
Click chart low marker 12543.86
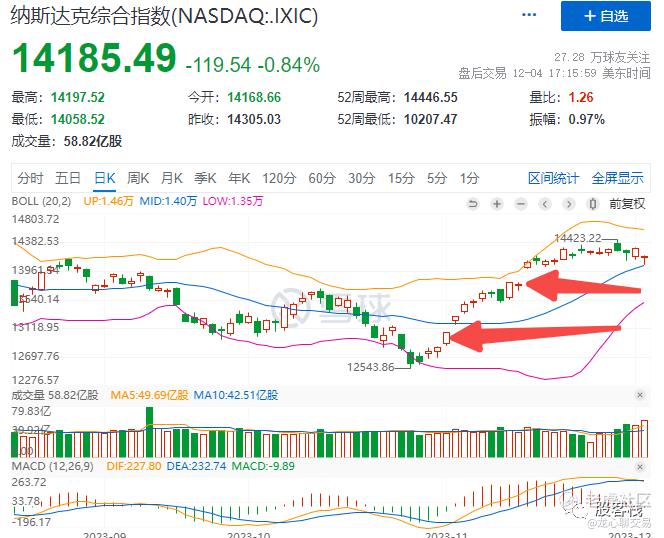pos(371,367)
